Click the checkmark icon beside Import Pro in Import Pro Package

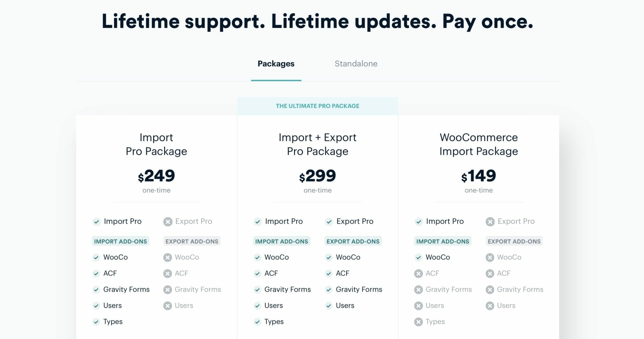tap(96, 221)
